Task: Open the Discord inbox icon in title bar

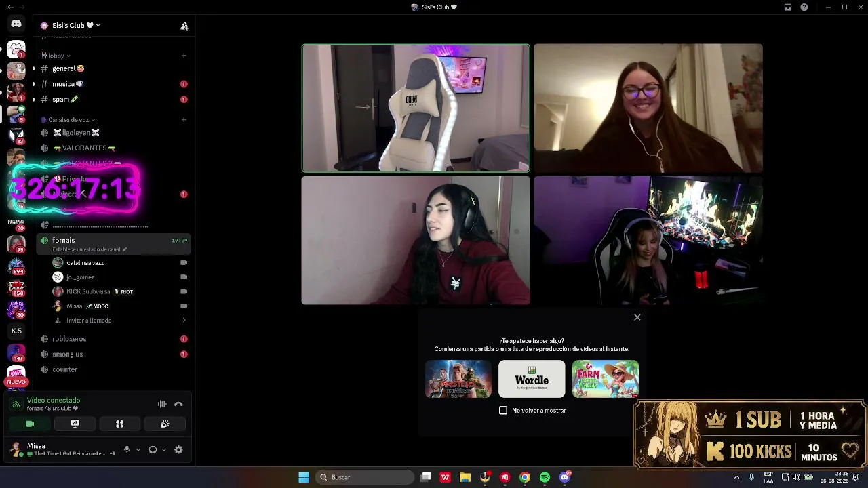Action: click(788, 7)
